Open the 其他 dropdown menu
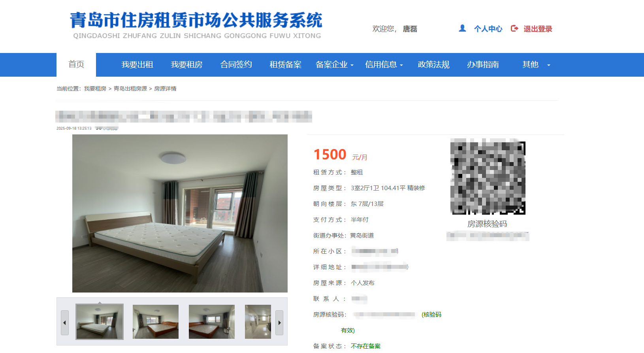This screenshot has width=644, height=353. 536,64
